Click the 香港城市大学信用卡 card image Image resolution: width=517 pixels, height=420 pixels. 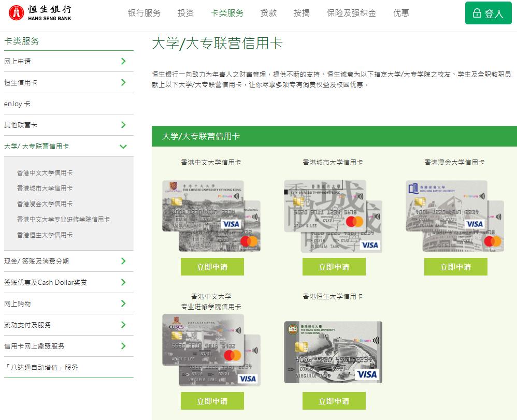333,215
